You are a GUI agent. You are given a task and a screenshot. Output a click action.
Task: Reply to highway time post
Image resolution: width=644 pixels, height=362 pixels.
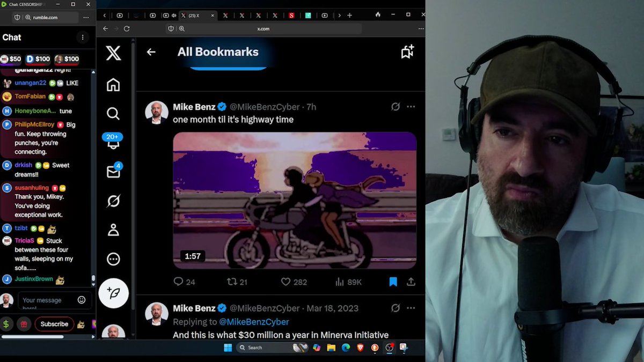184,282
